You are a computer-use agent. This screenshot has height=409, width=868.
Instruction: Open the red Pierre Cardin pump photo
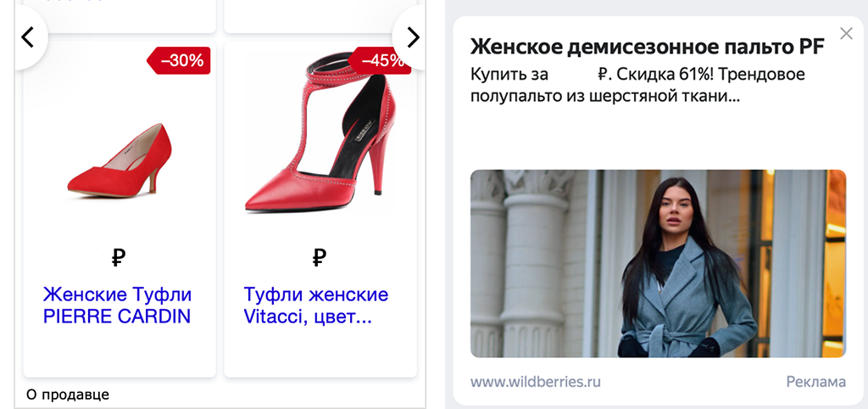click(x=120, y=160)
